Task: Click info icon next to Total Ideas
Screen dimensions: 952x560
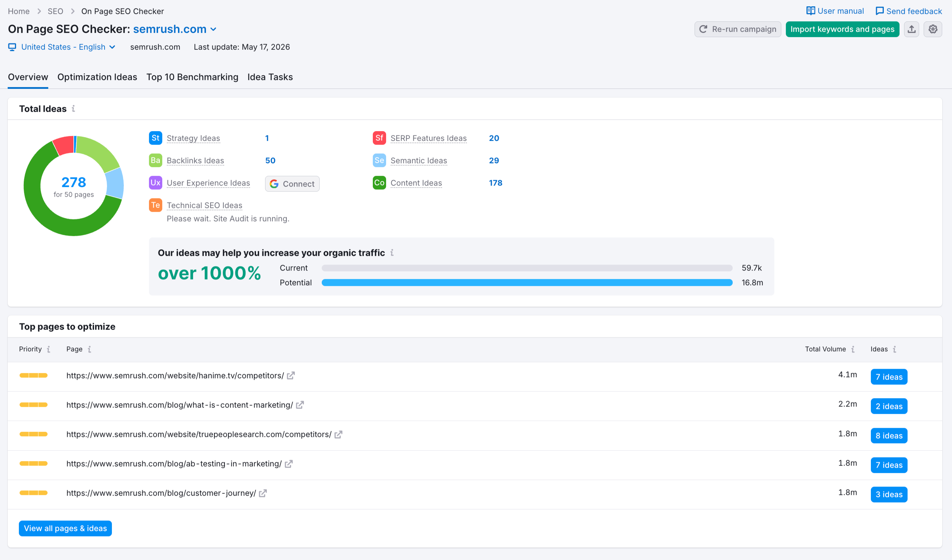Action: click(x=73, y=109)
